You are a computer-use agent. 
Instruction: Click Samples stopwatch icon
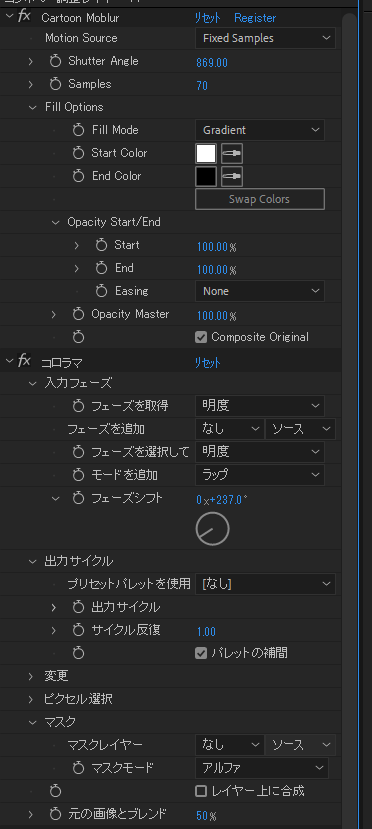tap(55, 84)
